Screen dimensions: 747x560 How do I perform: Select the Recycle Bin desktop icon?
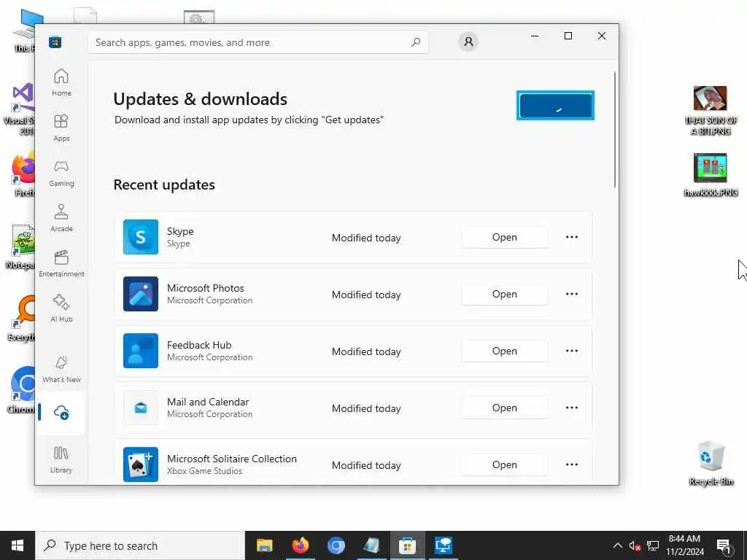click(x=711, y=463)
